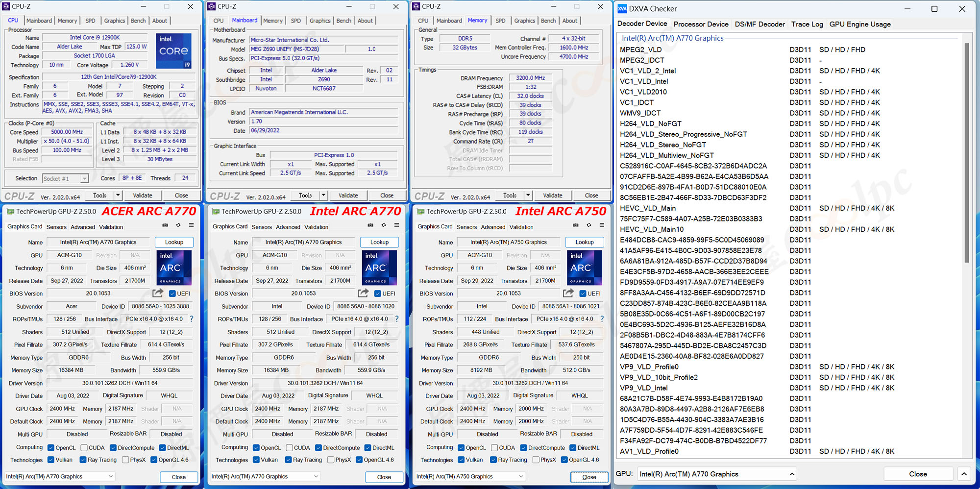Click Close button in DXVA Checker
980x489 pixels.
918,474
